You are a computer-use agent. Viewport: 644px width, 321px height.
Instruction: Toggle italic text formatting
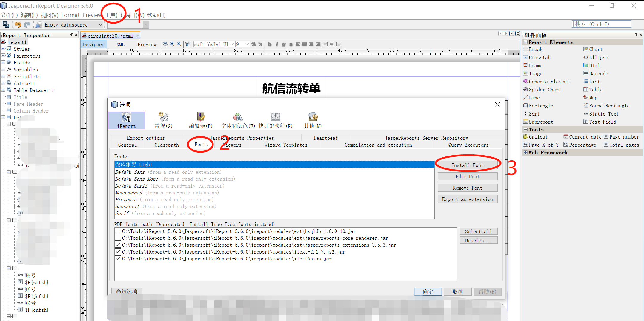(277, 44)
